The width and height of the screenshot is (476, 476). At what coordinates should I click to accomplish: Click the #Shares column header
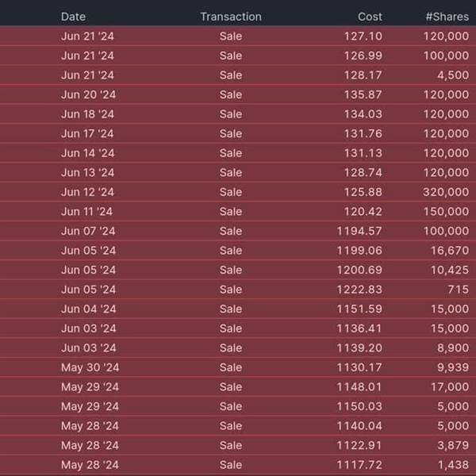click(x=447, y=16)
